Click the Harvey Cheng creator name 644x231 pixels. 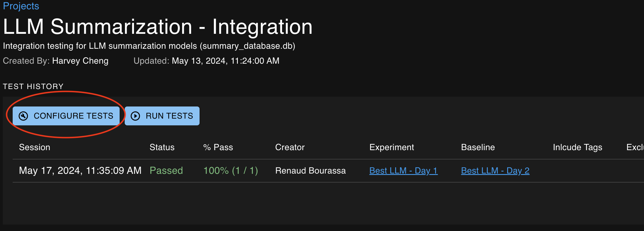click(x=80, y=61)
